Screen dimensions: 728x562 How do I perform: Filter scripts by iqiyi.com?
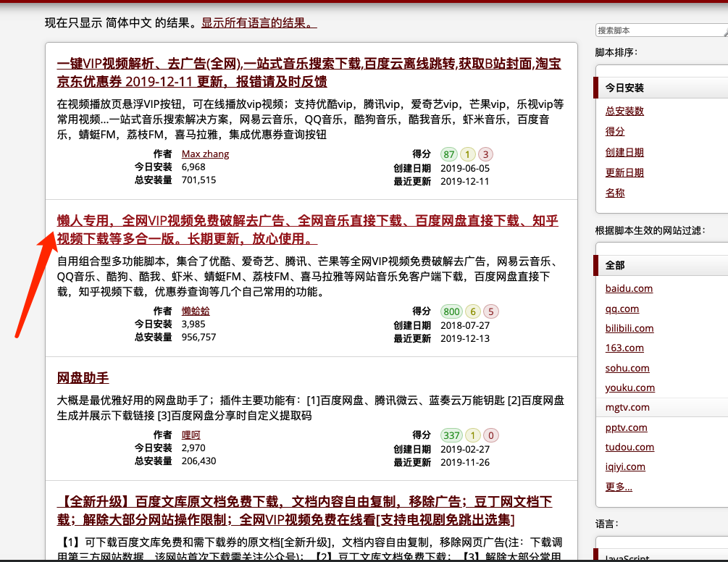(x=625, y=467)
